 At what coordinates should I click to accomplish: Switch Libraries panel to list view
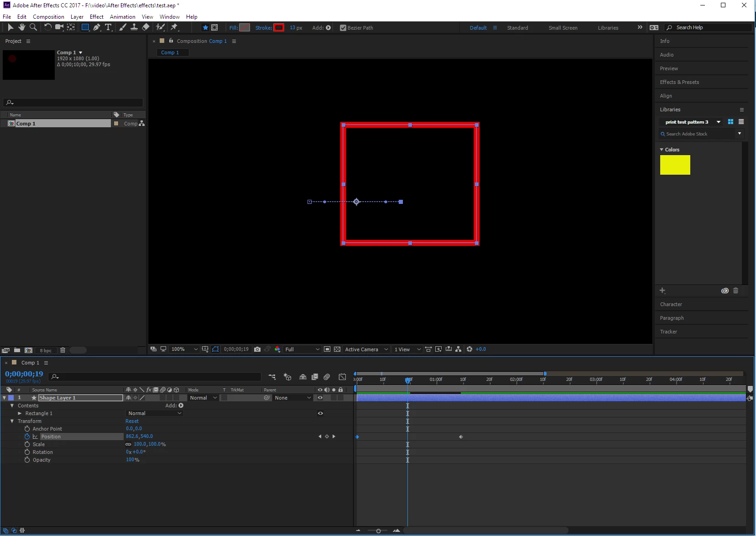741,122
